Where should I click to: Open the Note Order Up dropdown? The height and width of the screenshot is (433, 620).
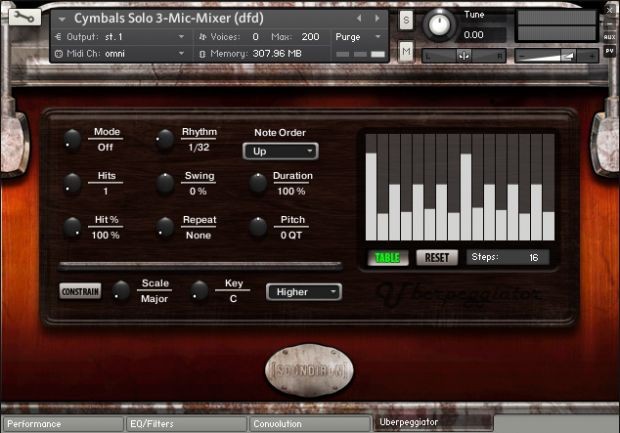point(280,151)
